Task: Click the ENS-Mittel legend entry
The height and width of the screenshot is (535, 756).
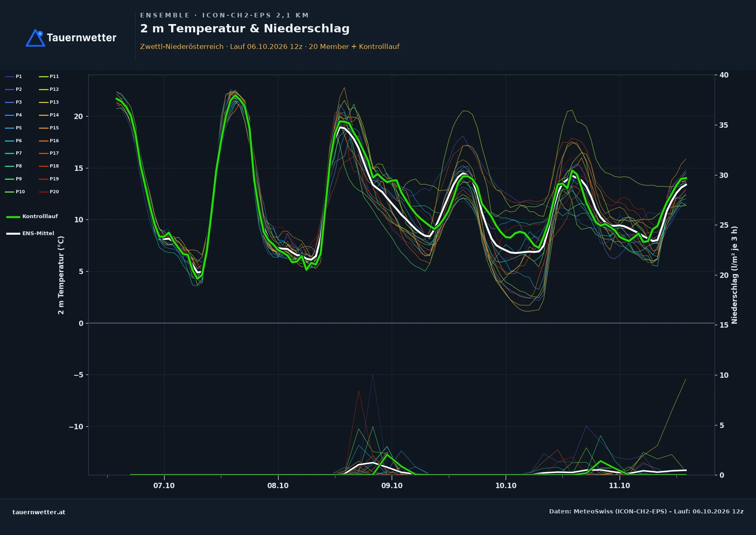Action: (x=30, y=233)
